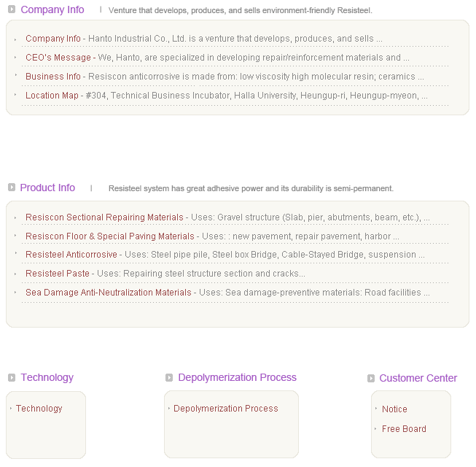
Task: Click the arrow icon beside Product Info heading
Action: click(12, 188)
